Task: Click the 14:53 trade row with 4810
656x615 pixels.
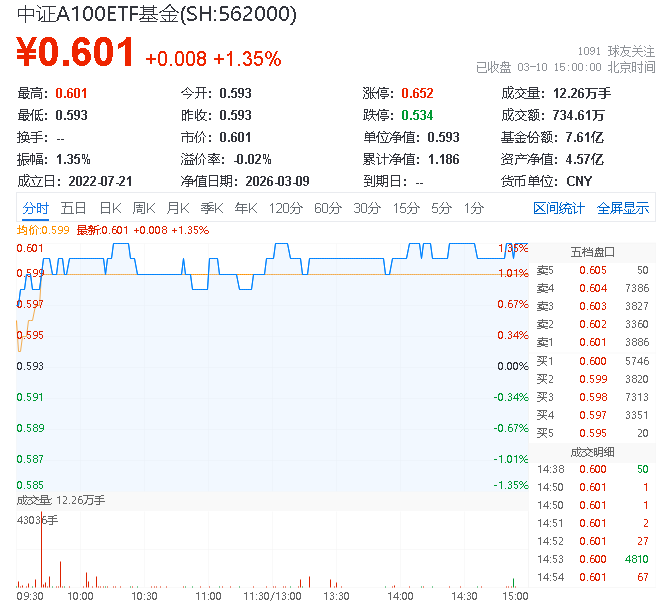Action: [592, 559]
